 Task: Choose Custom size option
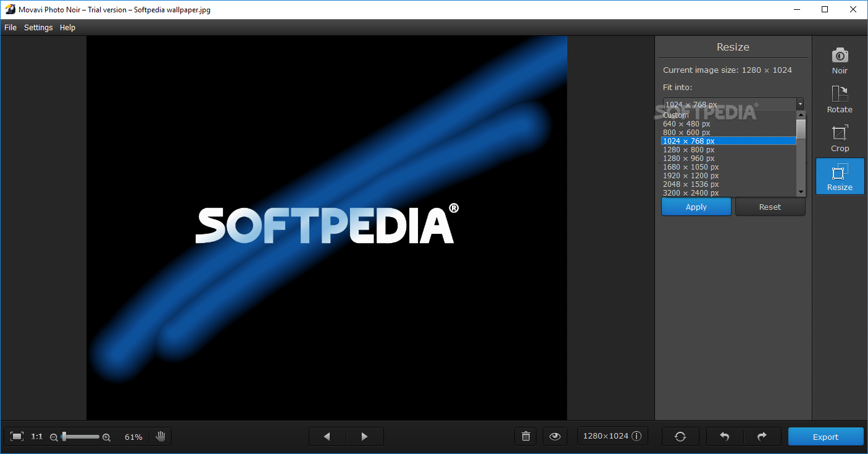click(728, 115)
